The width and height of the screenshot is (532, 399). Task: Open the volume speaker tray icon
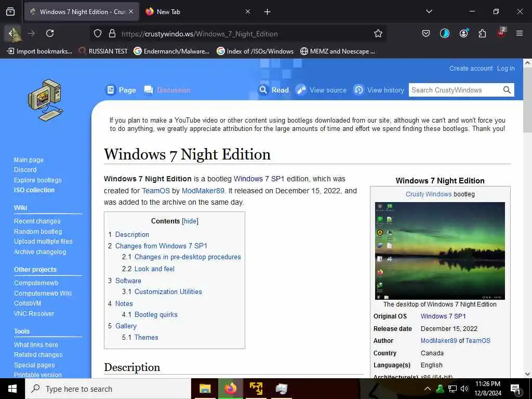point(464,389)
